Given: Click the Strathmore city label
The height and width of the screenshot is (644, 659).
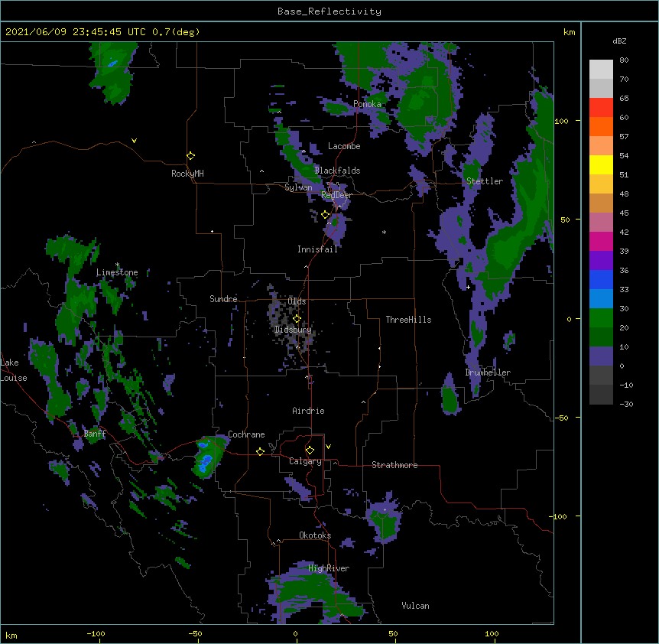Looking at the screenshot, I should (394, 465).
